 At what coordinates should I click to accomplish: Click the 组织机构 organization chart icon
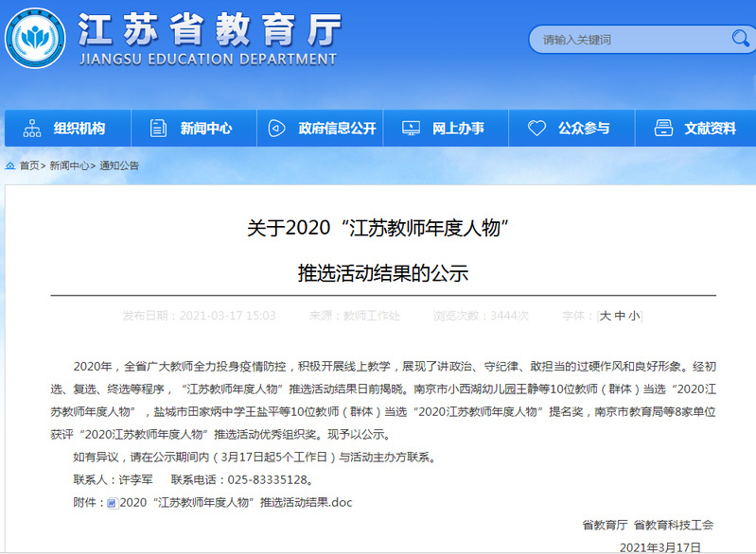[32, 129]
